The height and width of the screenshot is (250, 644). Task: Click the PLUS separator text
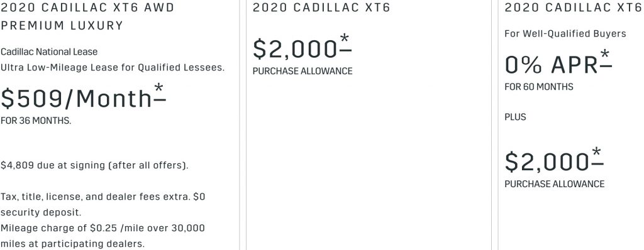pos(515,117)
